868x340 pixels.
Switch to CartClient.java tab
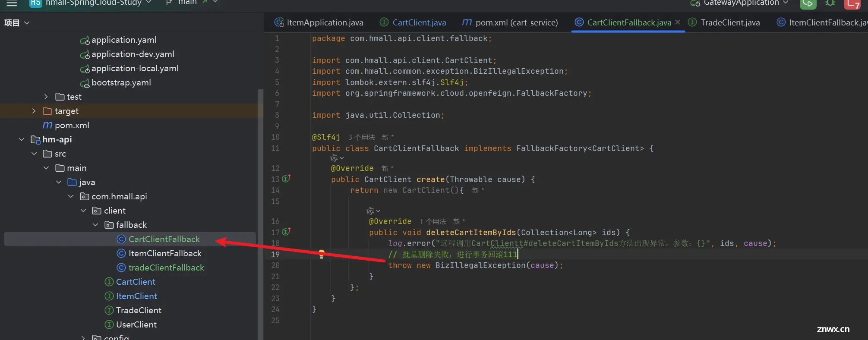click(413, 22)
